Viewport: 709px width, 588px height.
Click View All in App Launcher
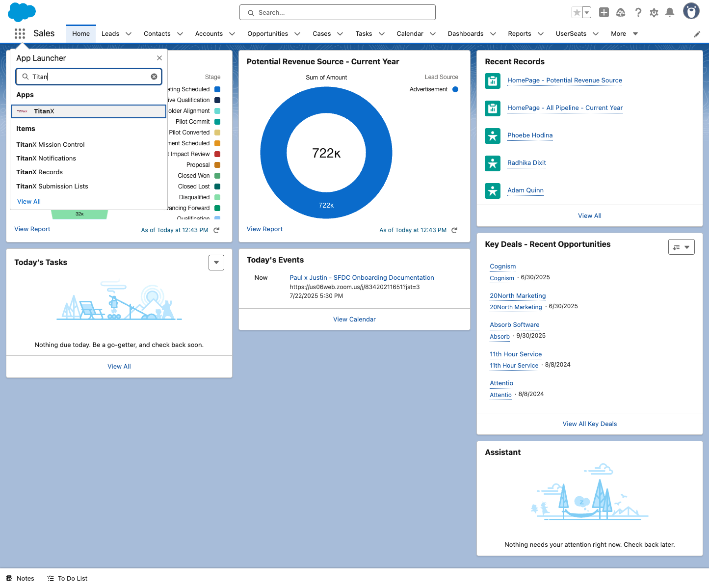tap(29, 202)
